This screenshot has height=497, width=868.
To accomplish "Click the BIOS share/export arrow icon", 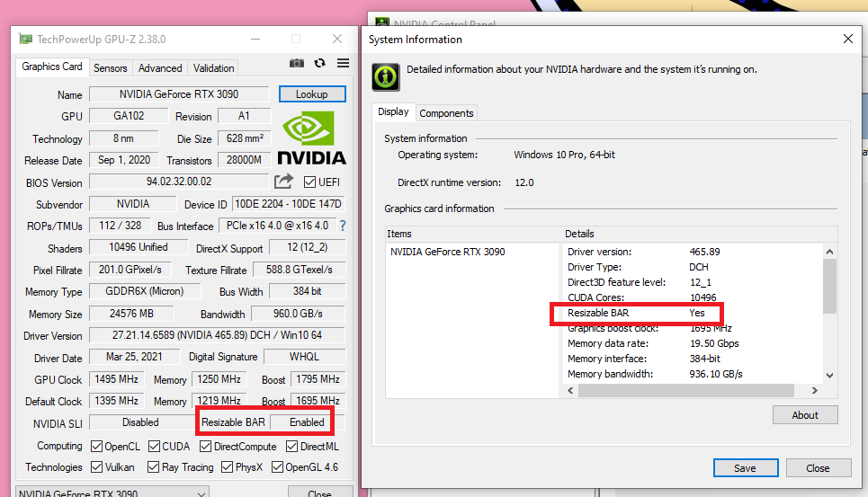I will 283,182.
